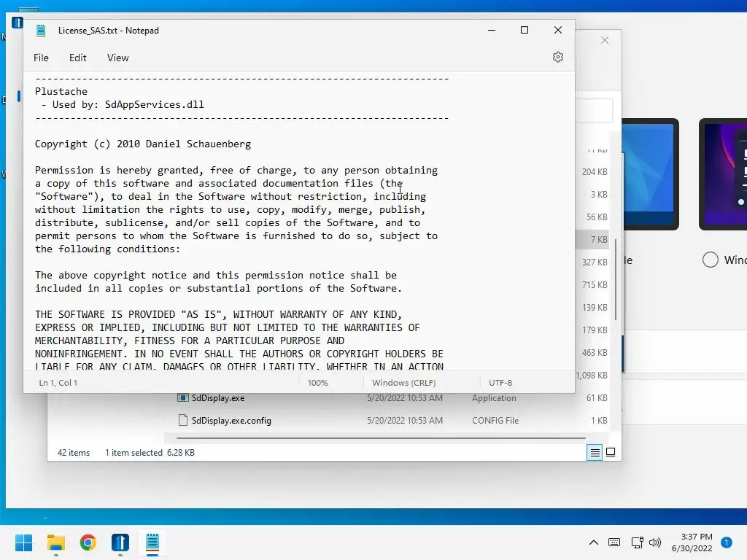Click the blue app icon behind Notepad
The height and width of the screenshot is (560, 747).
tap(18, 23)
